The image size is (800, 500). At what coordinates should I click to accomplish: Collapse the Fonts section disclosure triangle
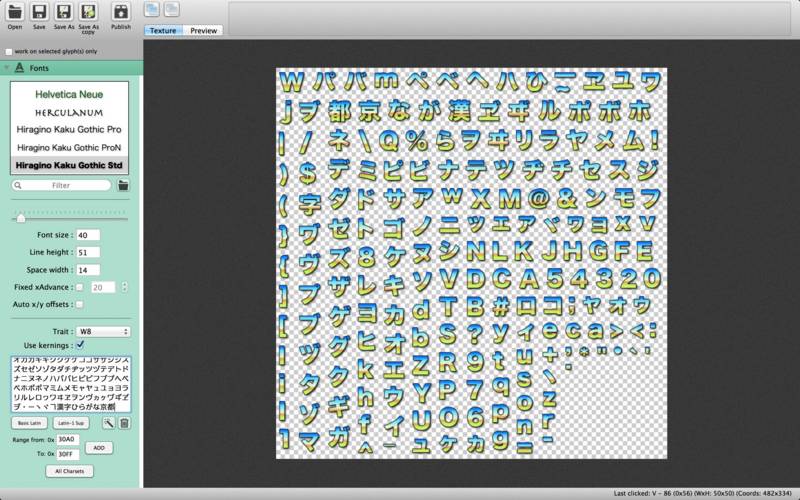coord(7,68)
